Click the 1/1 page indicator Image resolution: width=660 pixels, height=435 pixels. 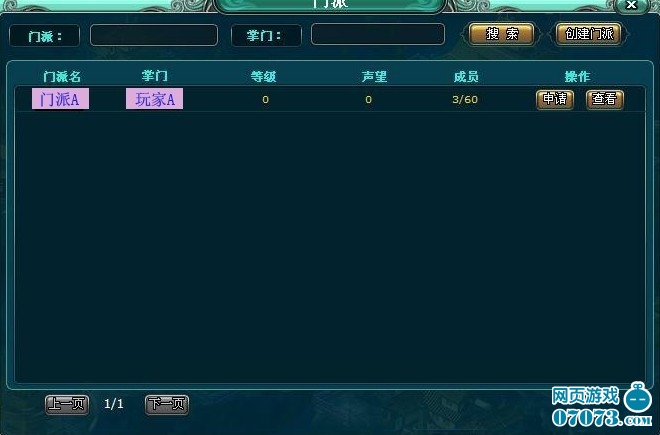(114, 404)
